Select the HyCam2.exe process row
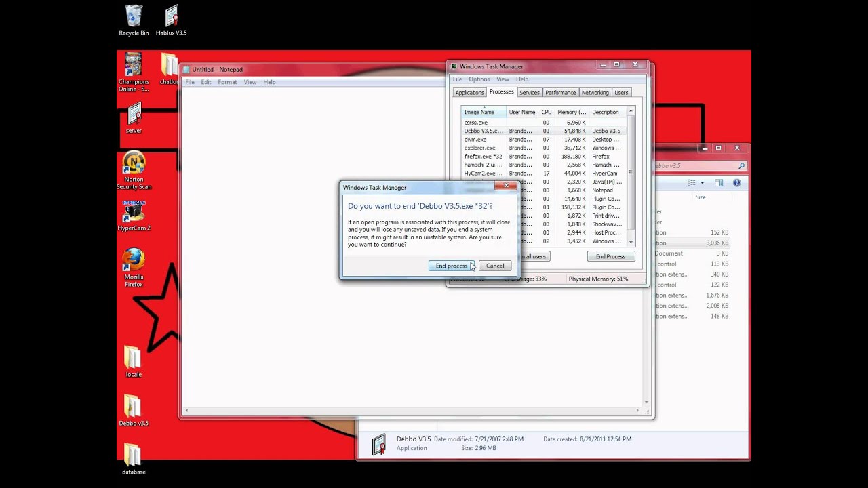The image size is (868, 488). click(545, 174)
